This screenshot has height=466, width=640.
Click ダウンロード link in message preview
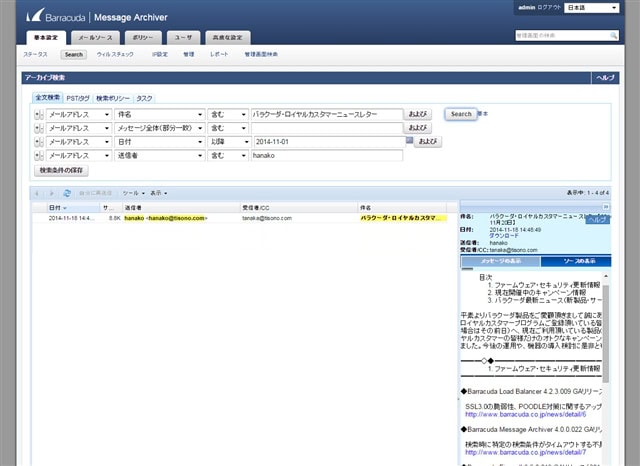click(x=504, y=236)
